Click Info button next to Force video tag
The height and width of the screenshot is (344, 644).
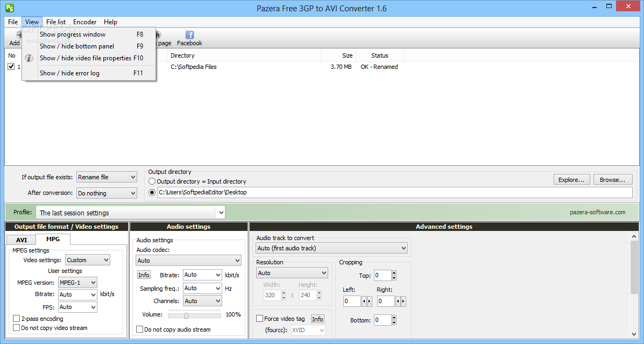317,319
